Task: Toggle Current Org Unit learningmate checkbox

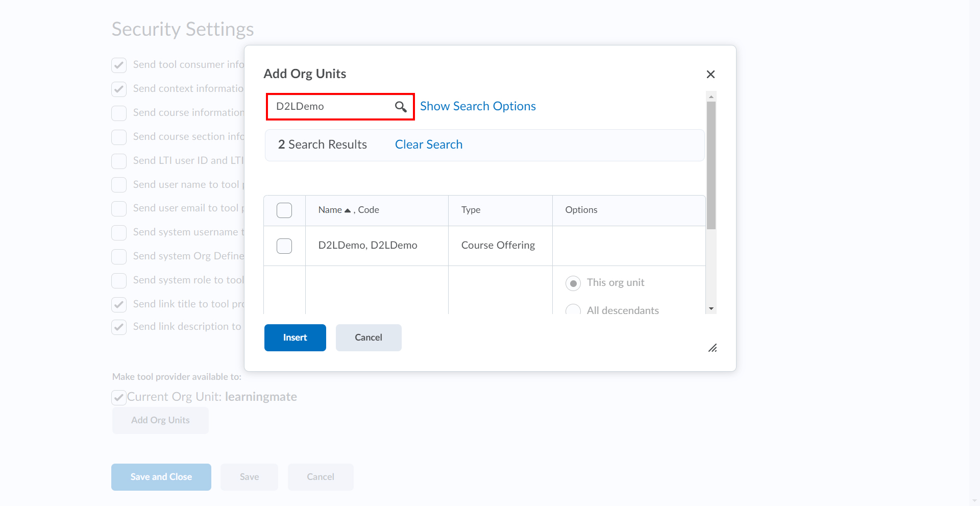Action: [x=119, y=398]
